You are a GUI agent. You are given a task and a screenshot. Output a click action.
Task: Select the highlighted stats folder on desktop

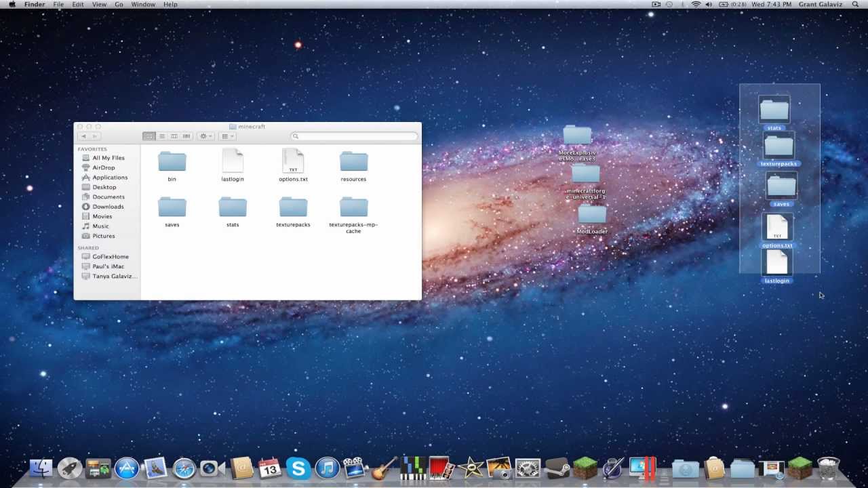click(x=774, y=113)
